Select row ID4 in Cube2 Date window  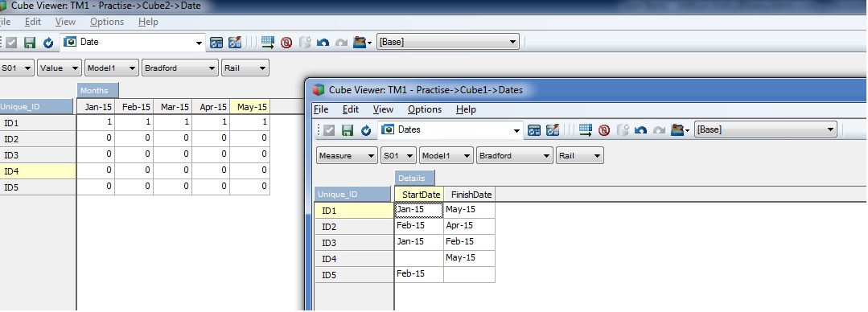[38, 171]
